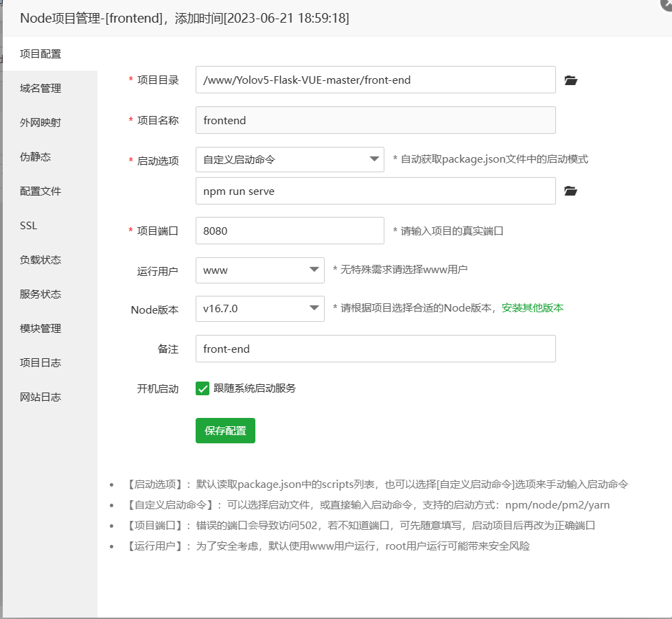
Task: Enable 跟随系统启动服务 checkbox
Action: coord(202,388)
